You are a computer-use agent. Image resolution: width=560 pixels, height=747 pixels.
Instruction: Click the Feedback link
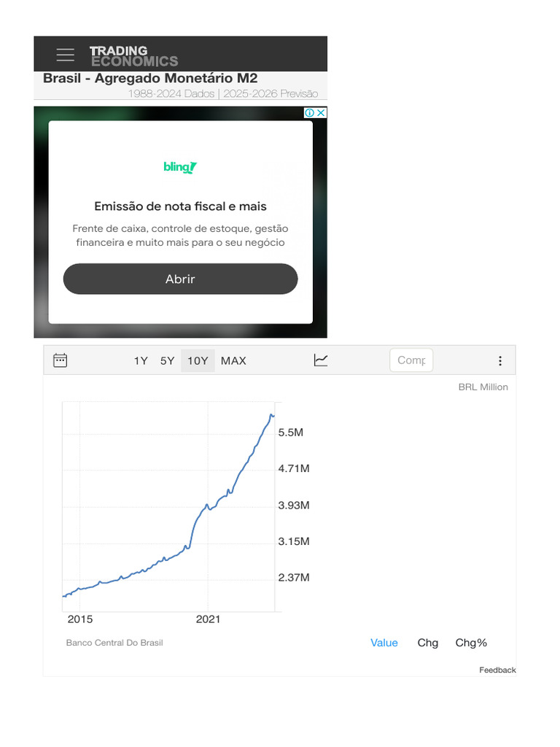tap(497, 670)
